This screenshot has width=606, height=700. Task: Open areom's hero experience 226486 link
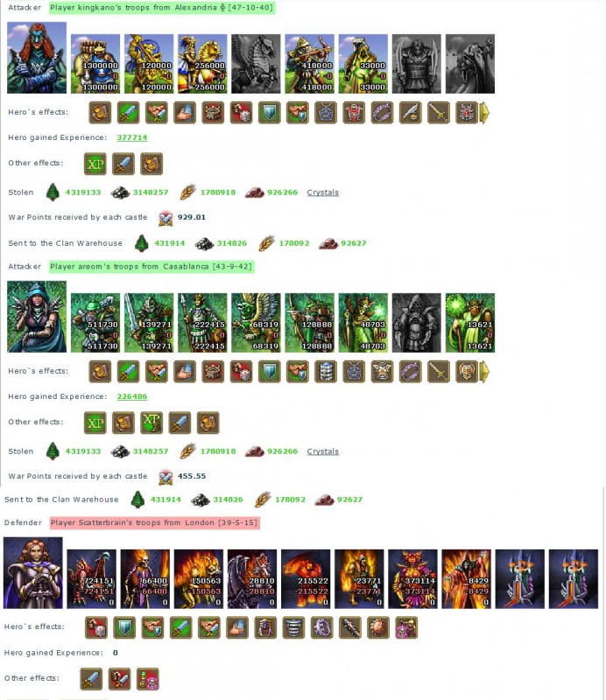coord(132,396)
